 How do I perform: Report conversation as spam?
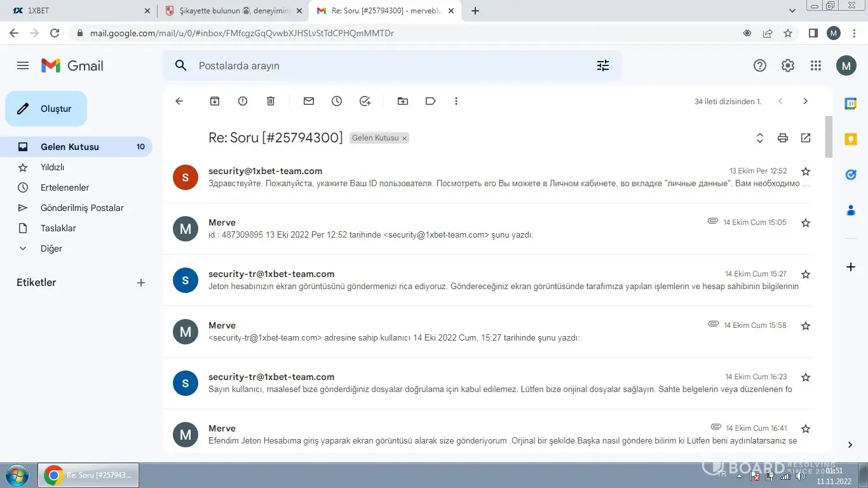[x=243, y=101]
